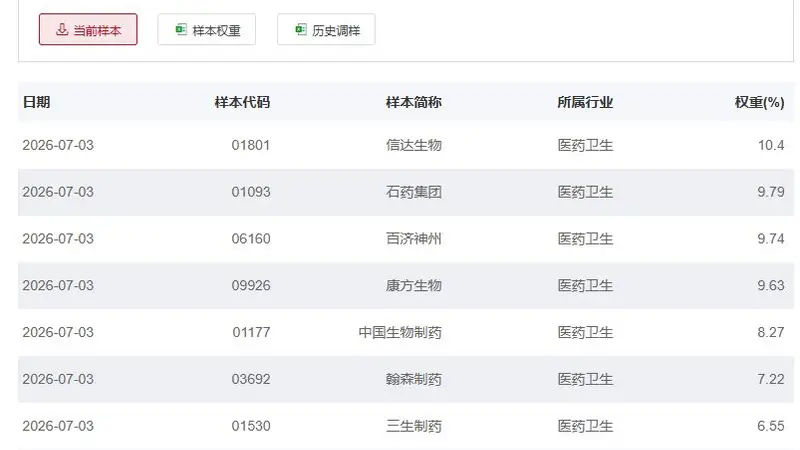
Task: Select sample code 03692
Action: 251,380
